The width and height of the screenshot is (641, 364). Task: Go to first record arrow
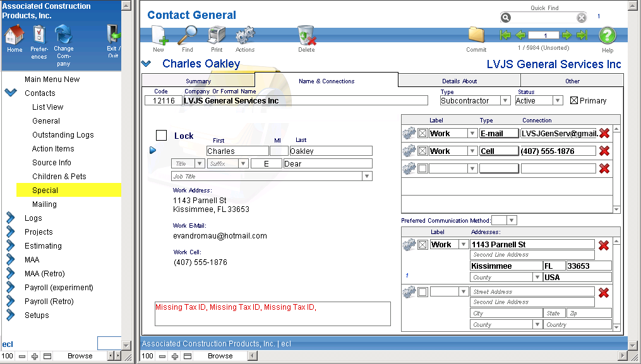(505, 35)
